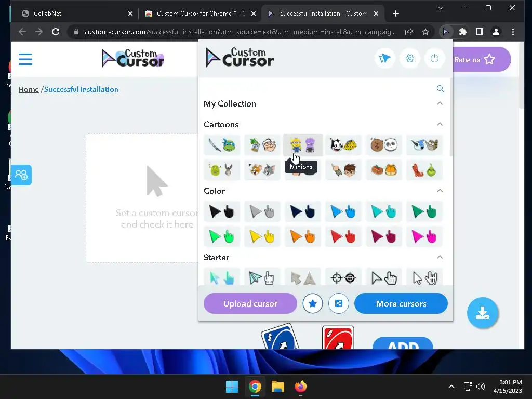532x399 pixels.
Task: Switch to Custom Cursor for Chrome tab
Action: pyautogui.click(x=200, y=14)
